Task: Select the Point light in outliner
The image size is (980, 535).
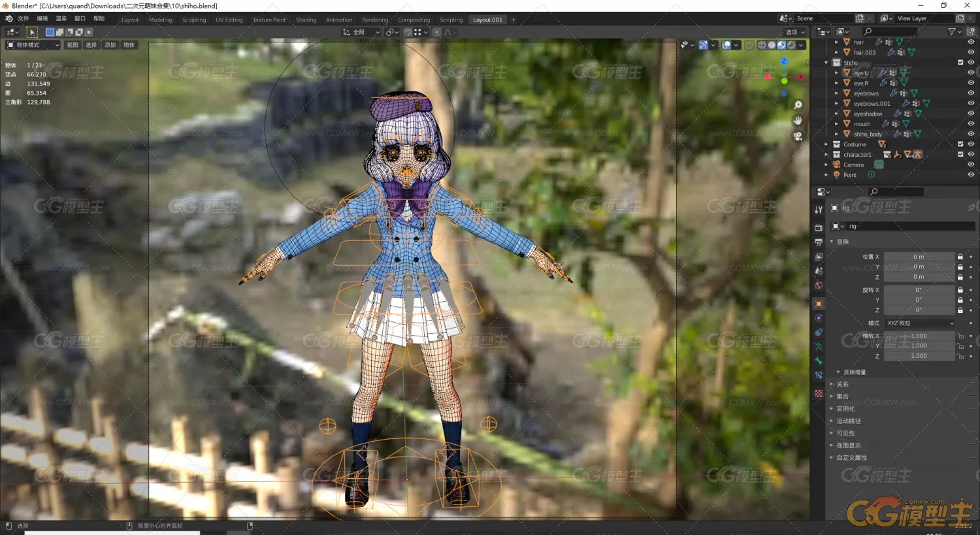Action: (x=849, y=175)
